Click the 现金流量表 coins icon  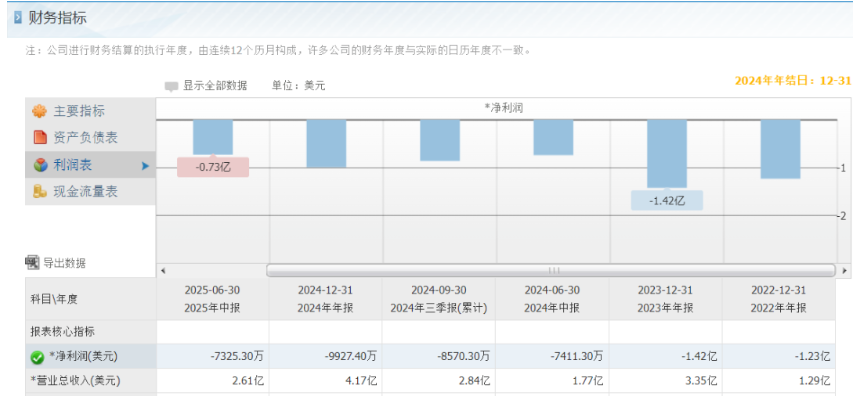(40, 192)
